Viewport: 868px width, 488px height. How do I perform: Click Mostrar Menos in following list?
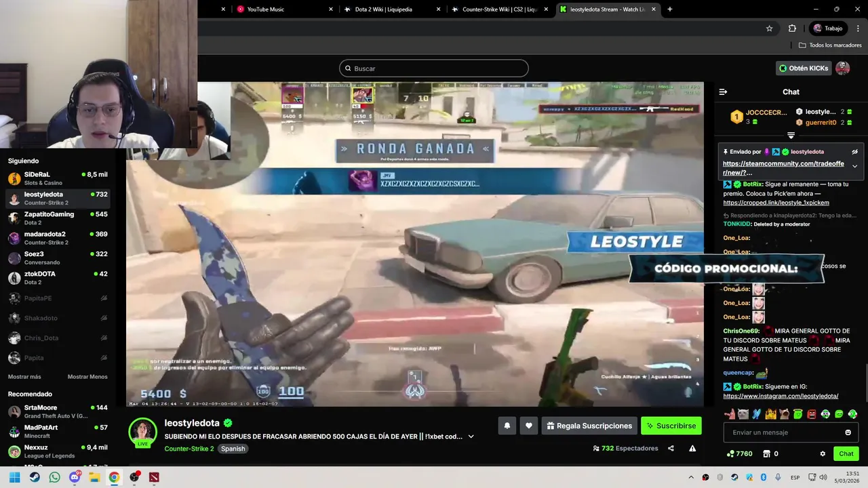tap(87, 377)
